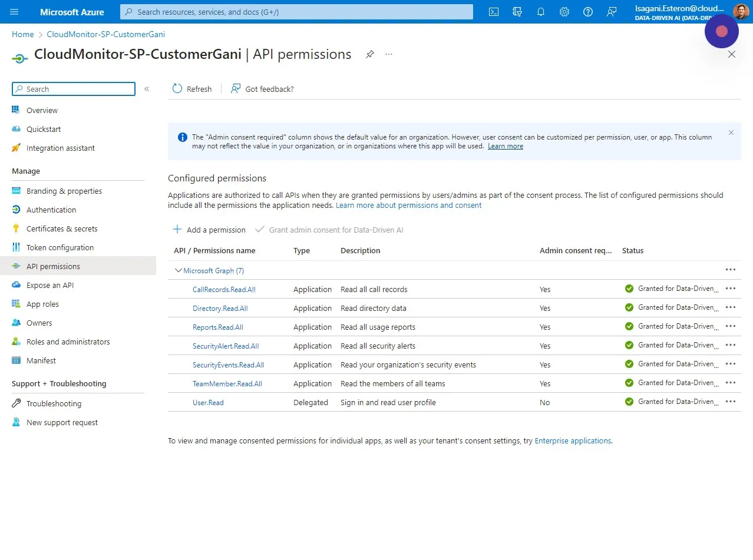Open User.Read permission
Image resolution: width=753 pixels, height=560 pixels.
[208, 403]
